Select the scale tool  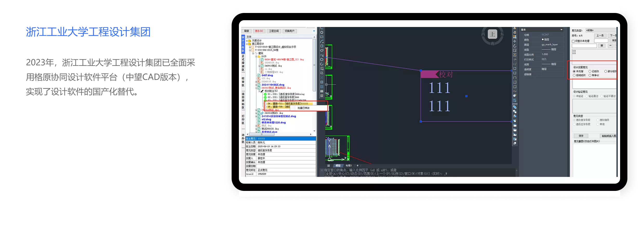click(x=515, y=50)
